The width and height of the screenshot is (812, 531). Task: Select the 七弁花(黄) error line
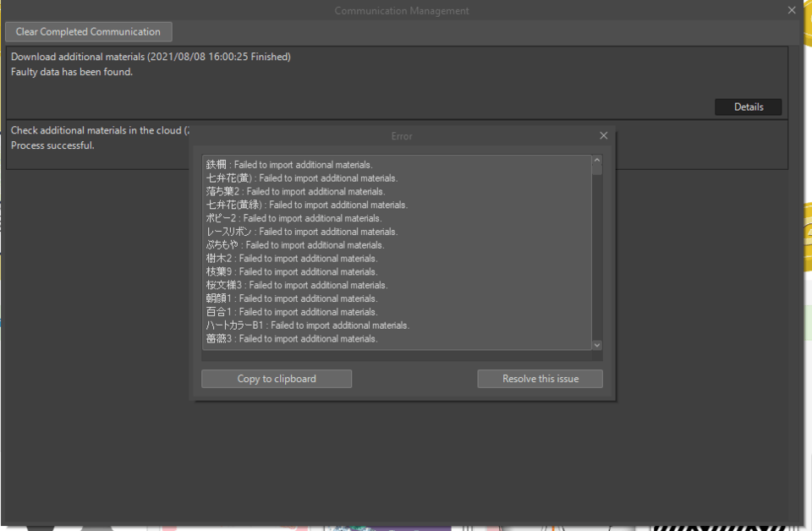[302, 178]
